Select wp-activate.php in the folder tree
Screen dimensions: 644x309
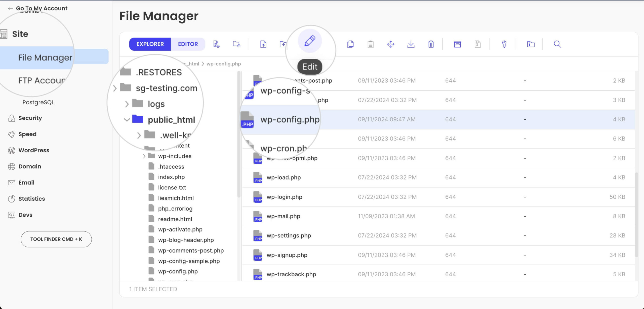(180, 230)
